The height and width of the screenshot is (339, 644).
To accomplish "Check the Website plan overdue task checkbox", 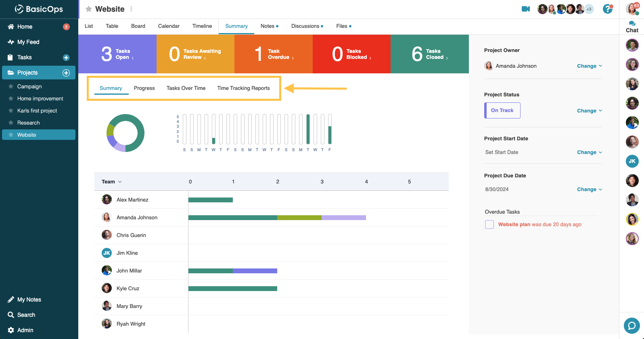I will (x=489, y=225).
